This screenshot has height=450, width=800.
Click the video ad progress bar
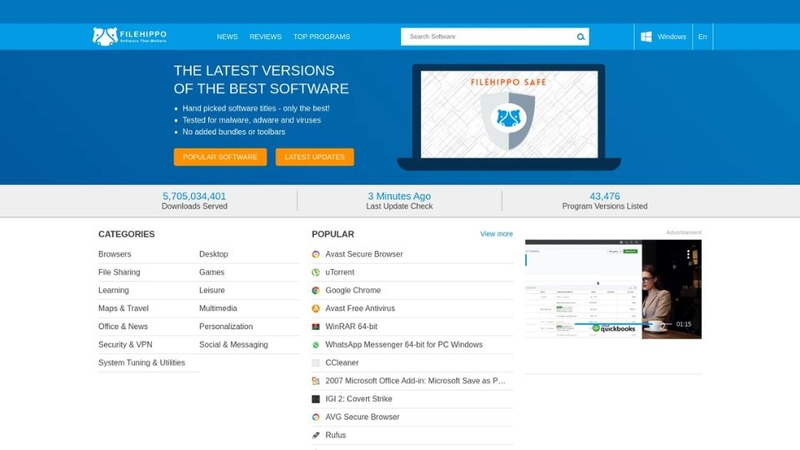(x=622, y=324)
